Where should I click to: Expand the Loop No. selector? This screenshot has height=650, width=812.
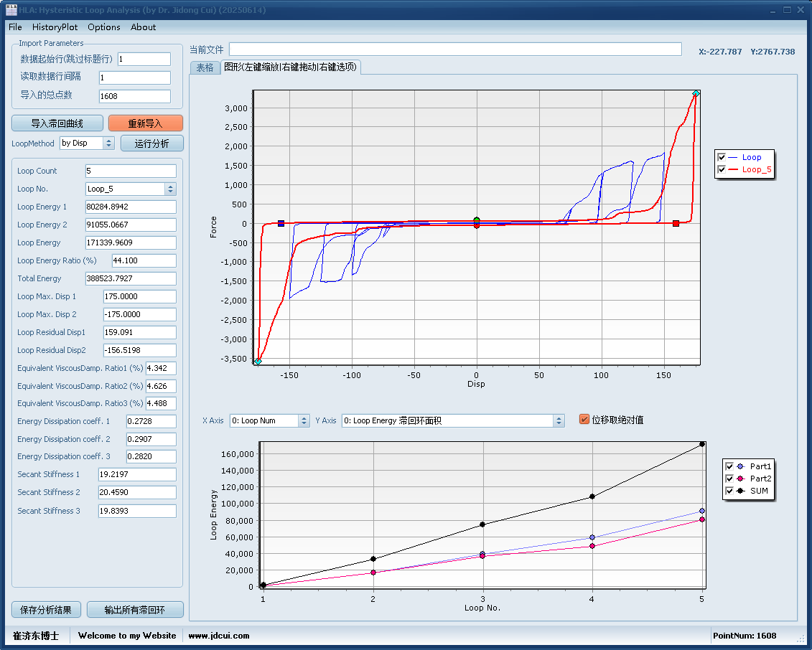pos(170,189)
